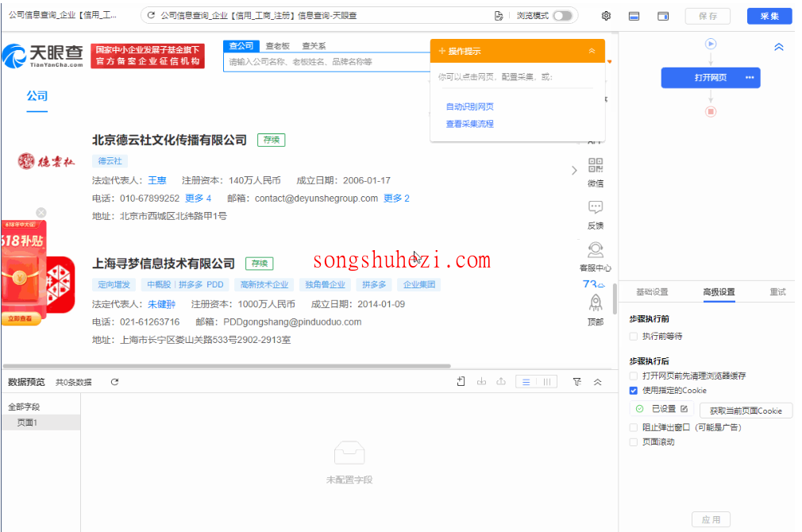Click the company name search field
The image size is (802, 532).
327,62
